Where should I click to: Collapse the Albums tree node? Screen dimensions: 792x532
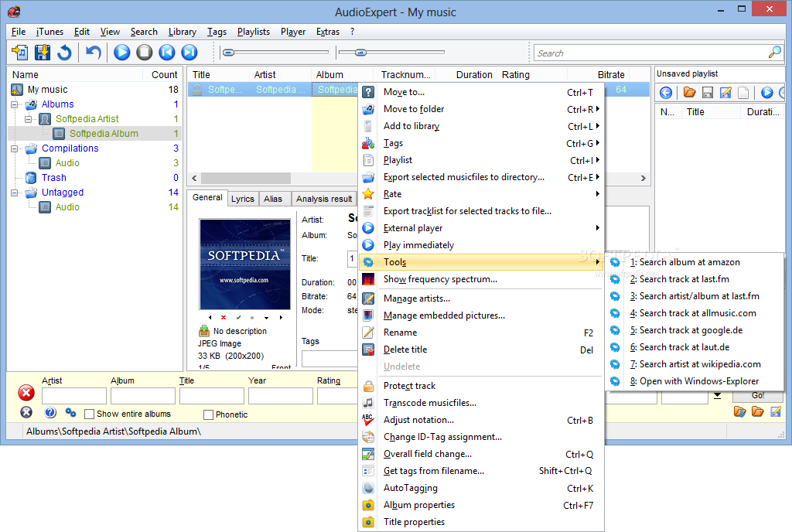click(x=14, y=104)
